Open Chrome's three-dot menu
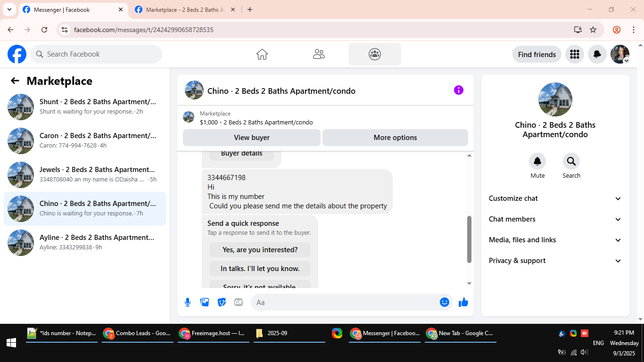The height and width of the screenshot is (362, 644). tap(634, 30)
